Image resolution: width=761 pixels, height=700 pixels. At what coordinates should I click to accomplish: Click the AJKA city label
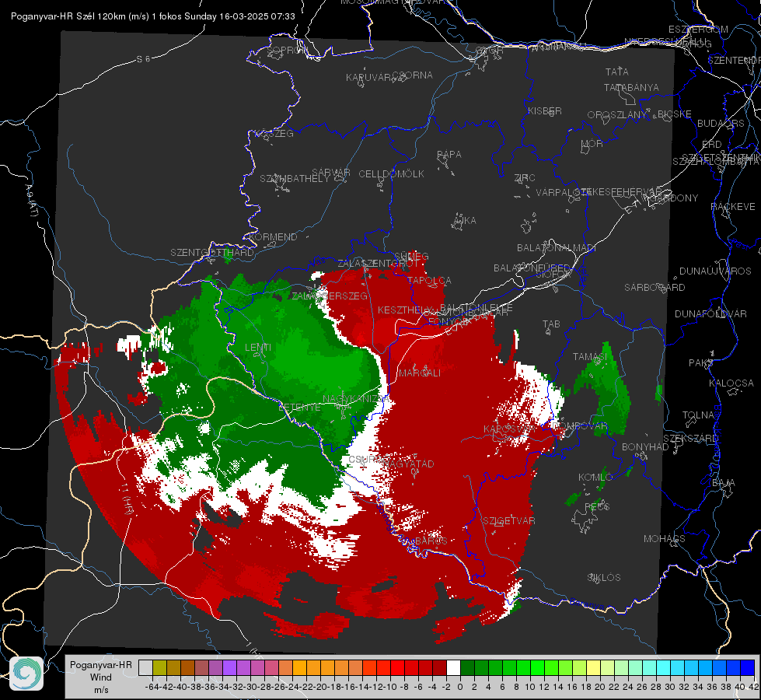[464, 221]
